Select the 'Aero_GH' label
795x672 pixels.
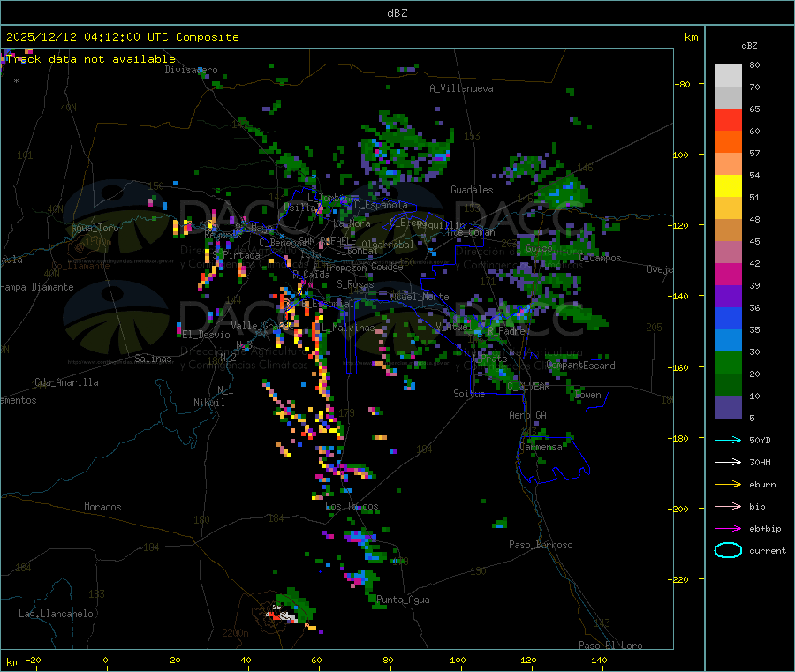coord(528,415)
